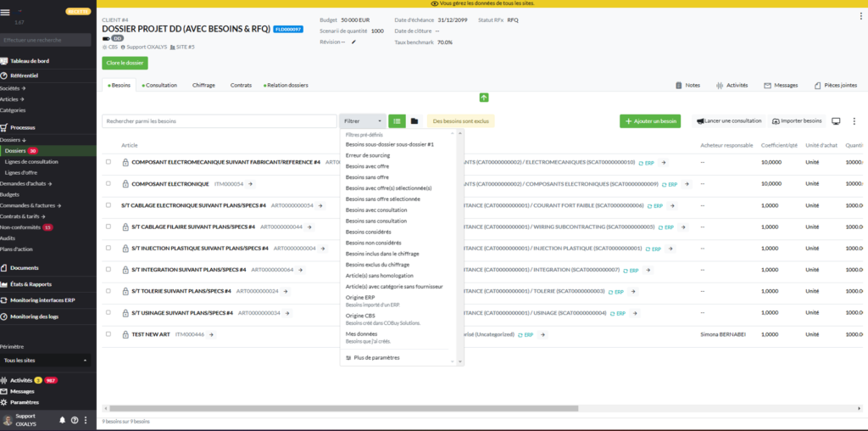Edit the revision with the pencil icon
The width and height of the screenshot is (868, 431).
click(353, 42)
